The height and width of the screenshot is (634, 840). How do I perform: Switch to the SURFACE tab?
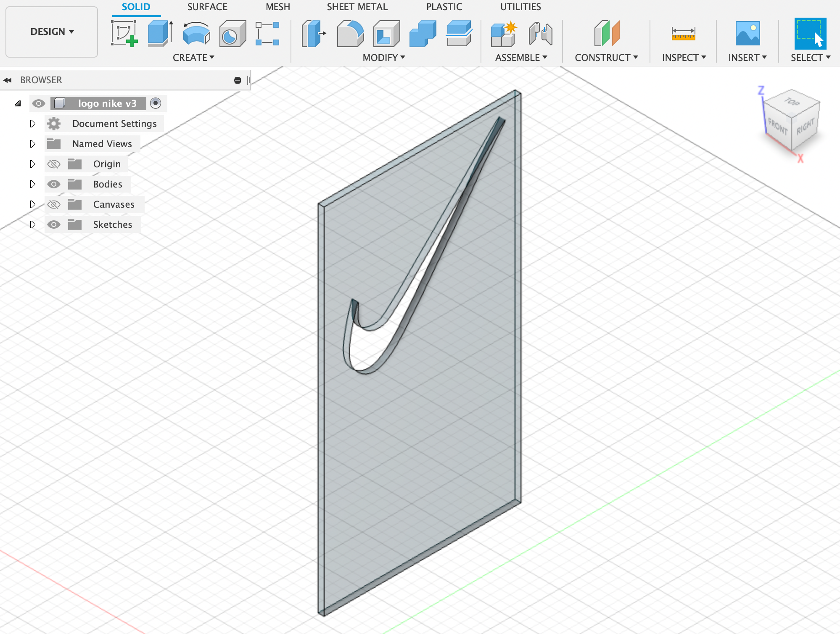pos(207,7)
